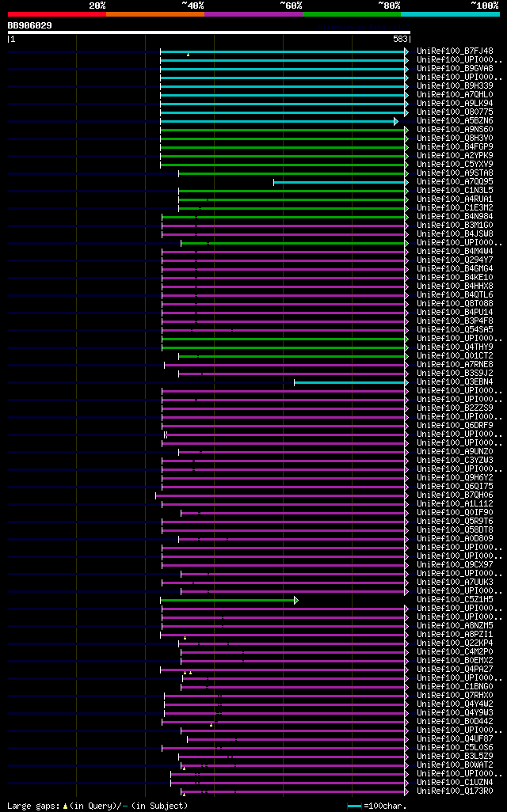Screen dimensions: 507x812
Task: Select the UniRef100_A0D809 label
Action: [456, 539]
